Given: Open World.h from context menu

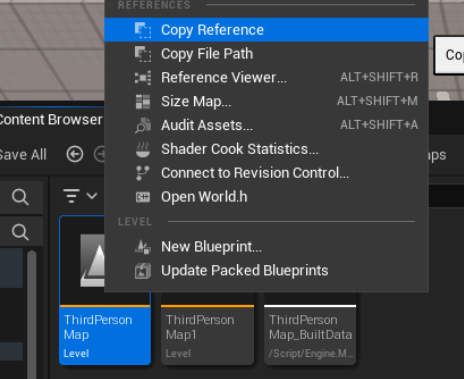Looking at the screenshot, I should click(266, 197).
